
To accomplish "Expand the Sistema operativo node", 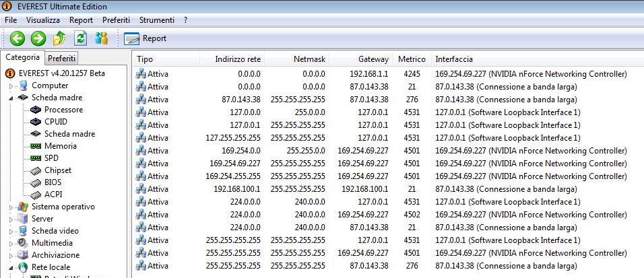I will click(x=11, y=207).
